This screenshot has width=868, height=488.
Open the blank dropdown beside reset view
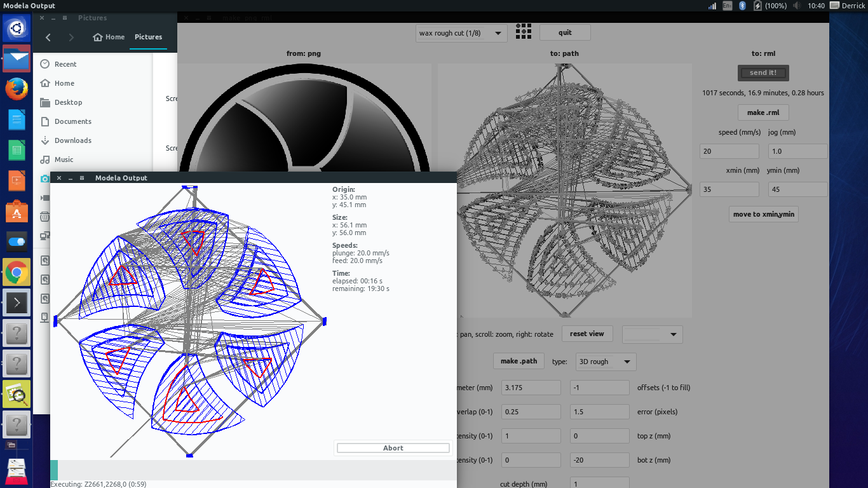click(x=653, y=334)
